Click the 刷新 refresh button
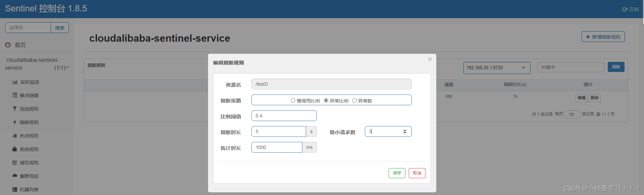The image size is (644, 195). click(616, 67)
